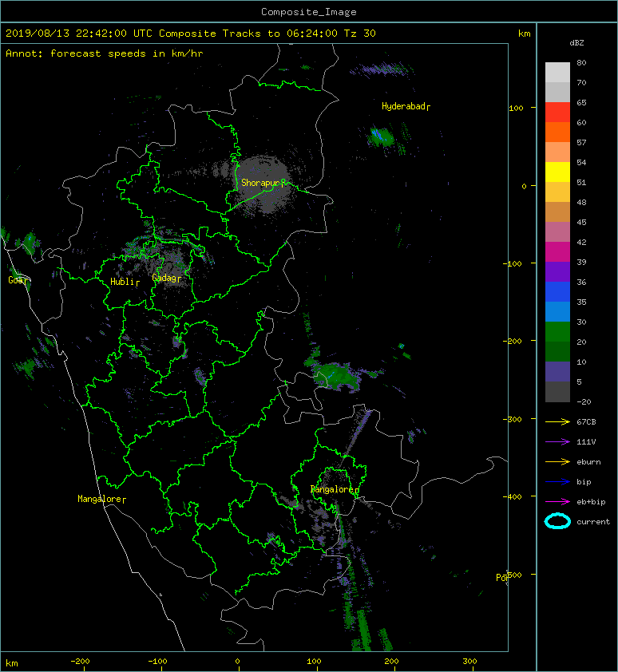Click the blue bip arrow legend icon
This screenshot has height=672, width=618.
pos(557,482)
